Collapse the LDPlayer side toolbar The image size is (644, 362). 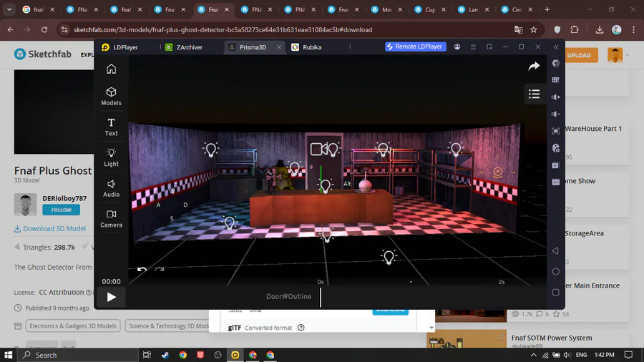(556, 47)
